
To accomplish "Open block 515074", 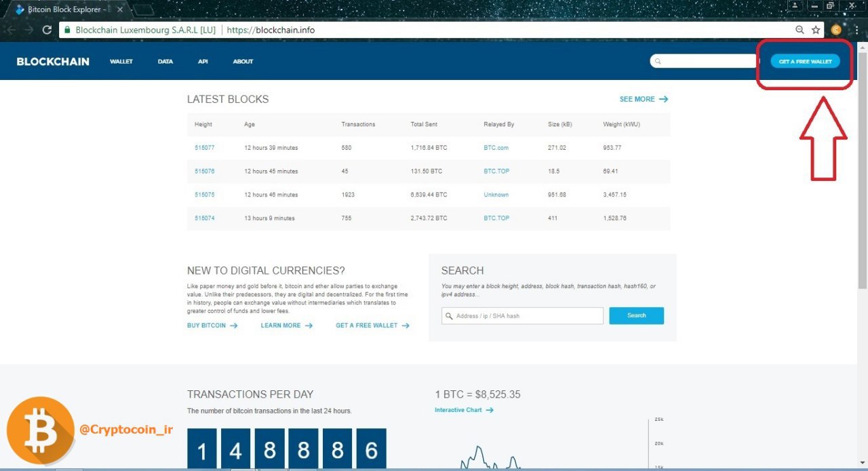I will point(204,218).
